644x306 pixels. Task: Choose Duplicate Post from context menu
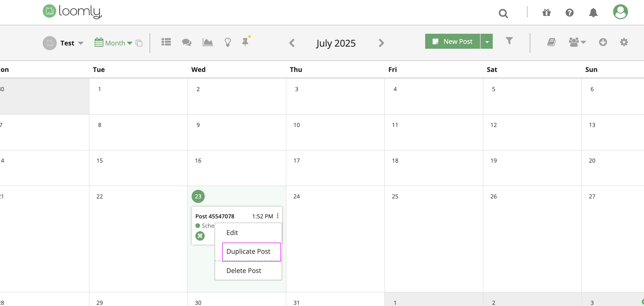tap(248, 251)
